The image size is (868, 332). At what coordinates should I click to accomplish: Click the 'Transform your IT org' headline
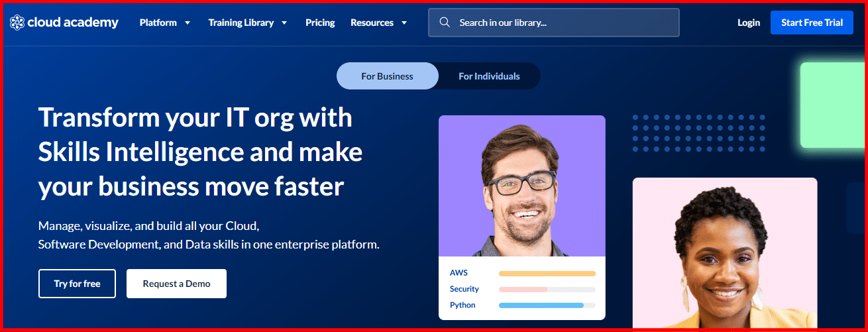pos(201,152)
